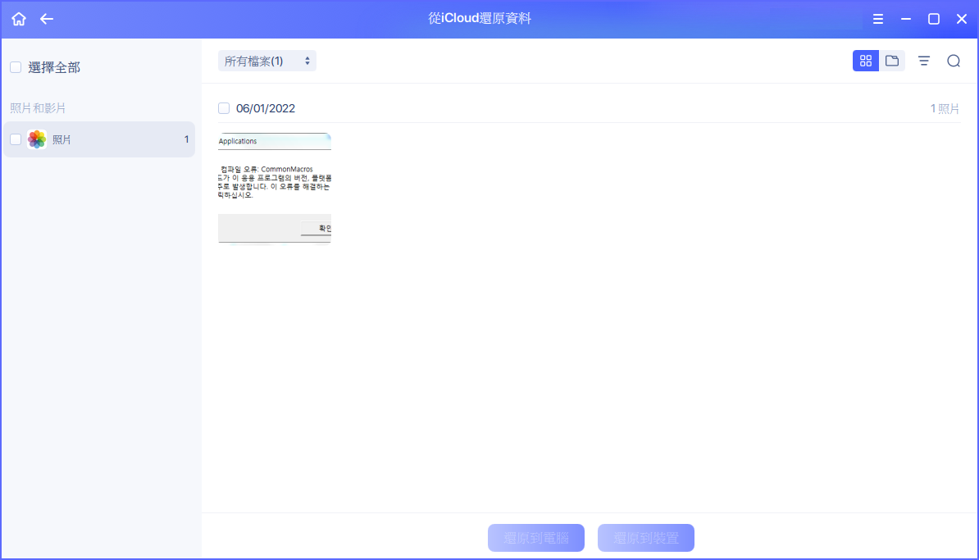Click the home icon in the title bar

pos(18,18)
